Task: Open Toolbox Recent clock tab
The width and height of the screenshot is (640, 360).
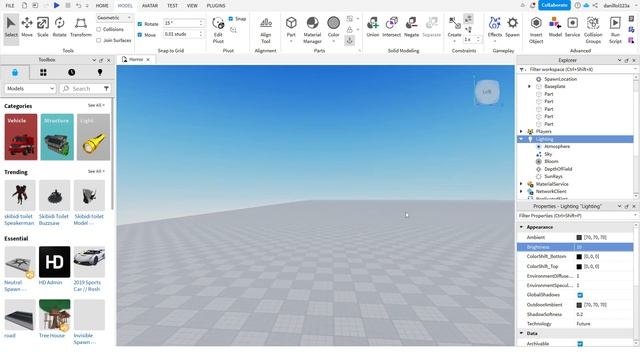Action: pos(71,72)
